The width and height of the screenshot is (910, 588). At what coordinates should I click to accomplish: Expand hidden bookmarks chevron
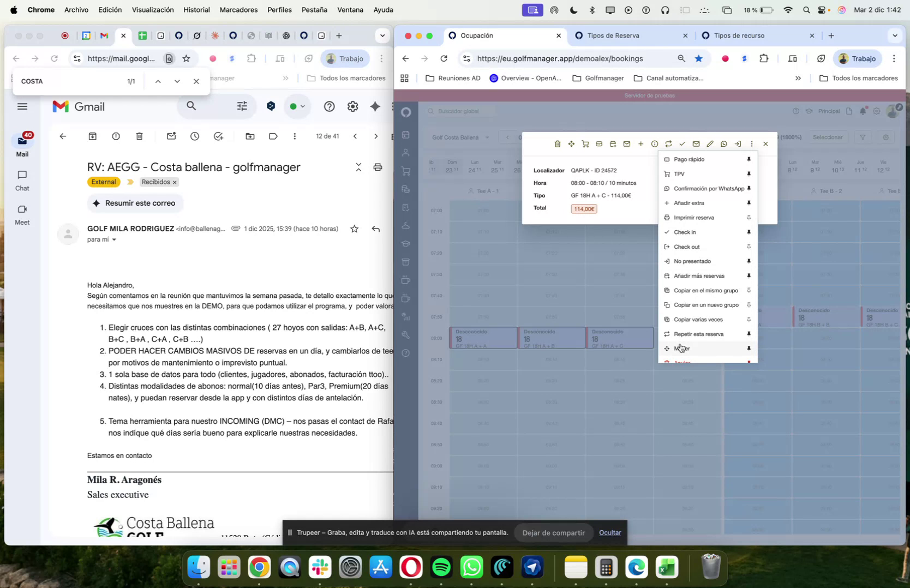[798, 78]
